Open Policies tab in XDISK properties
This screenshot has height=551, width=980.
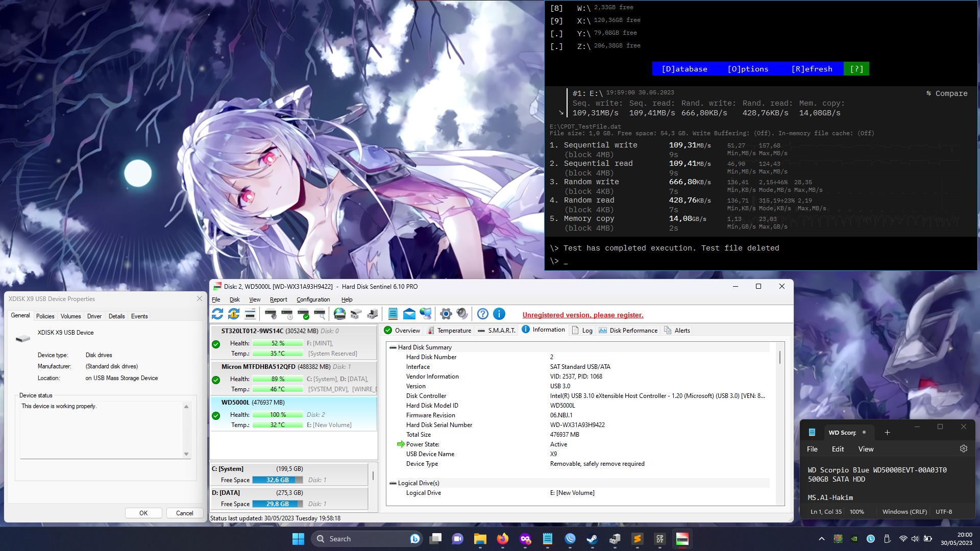(x=45, y=316)
